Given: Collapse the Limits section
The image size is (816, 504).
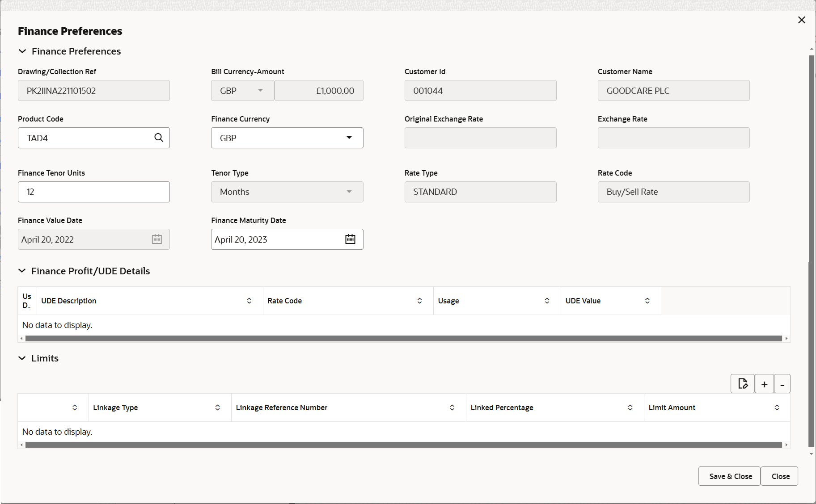Looking at the screenshot, I should pos(23,358).
